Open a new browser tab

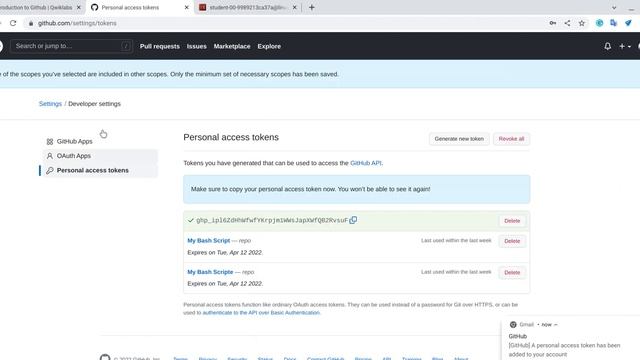[312, 7]
